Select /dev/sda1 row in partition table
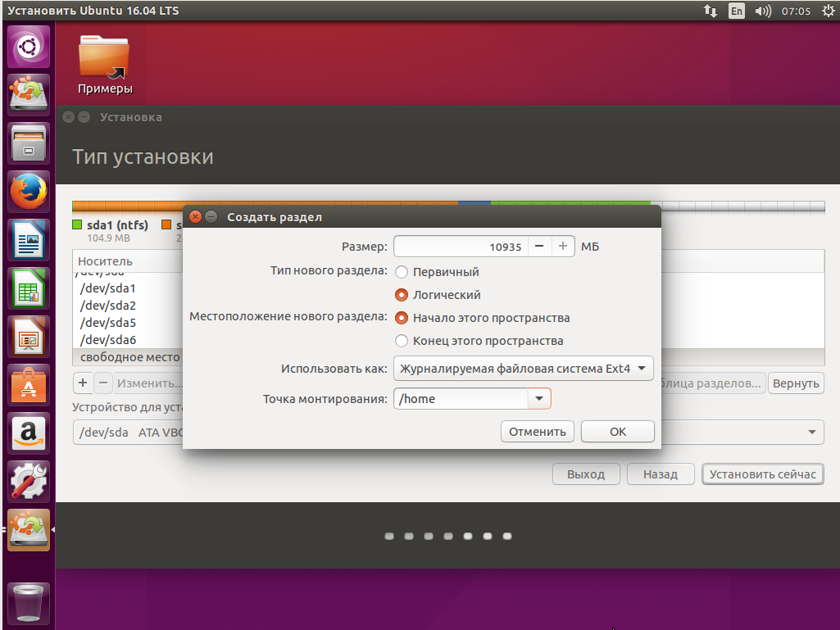840x630 pixels. 129,288
